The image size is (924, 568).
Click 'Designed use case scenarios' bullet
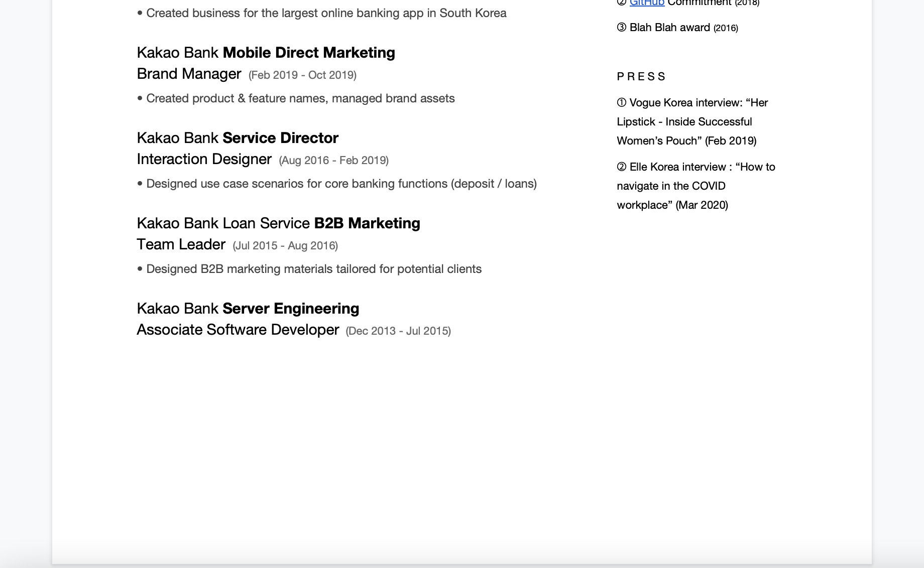click(x=337, y=184)
